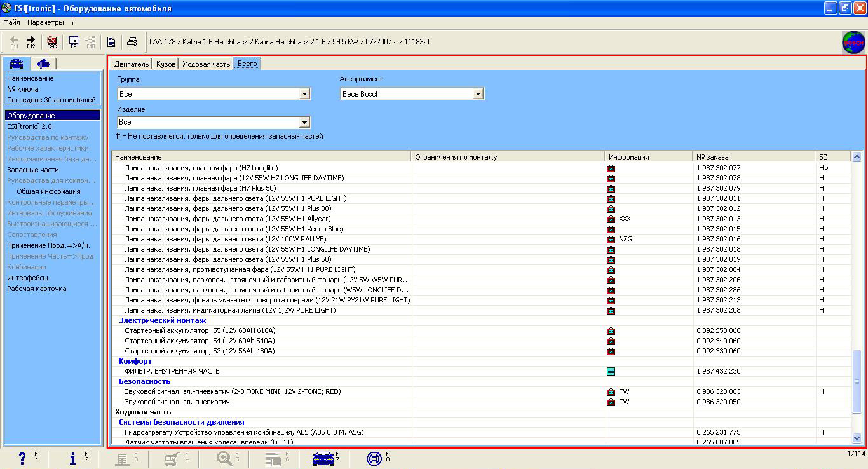Image resolution: width=868 pixels, height=469 pixels.
Task: Click the F7 blue car icon
Action: (x=324, y=458)
